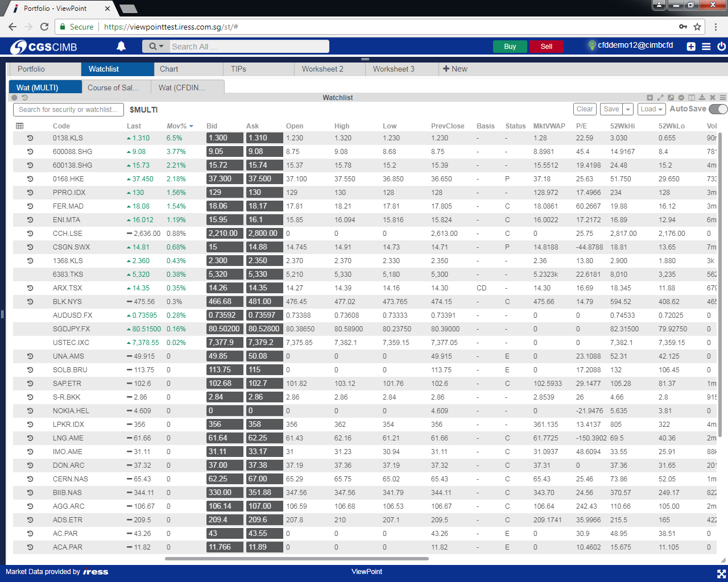This screenshot has width=728, height=582.
Task: Click history icon for 0168.HKE row
Action: pyautogui.click(x=30, y=179)
